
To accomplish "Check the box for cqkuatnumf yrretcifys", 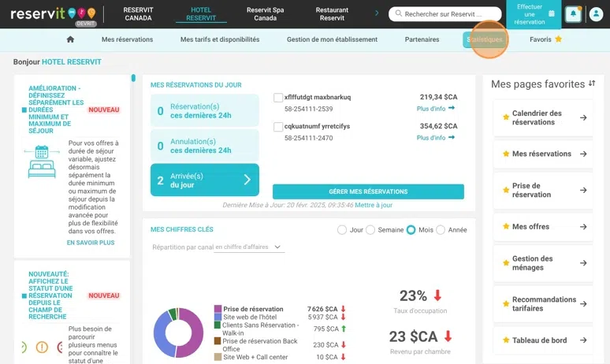I will pyautogui.click(x=278, y=127).
